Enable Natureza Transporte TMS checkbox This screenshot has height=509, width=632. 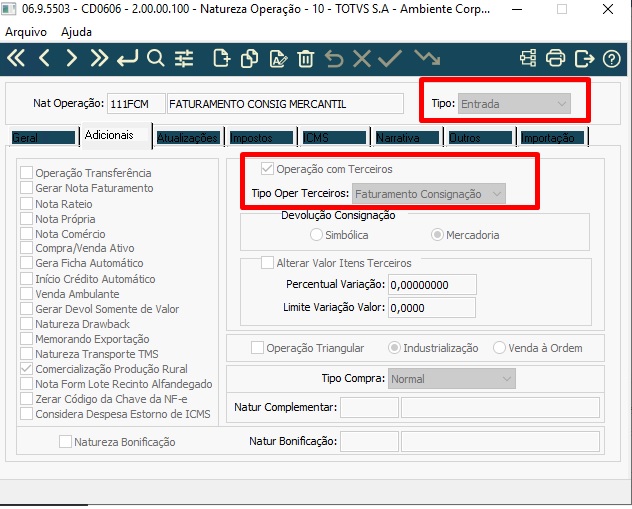tap(27, 353)
